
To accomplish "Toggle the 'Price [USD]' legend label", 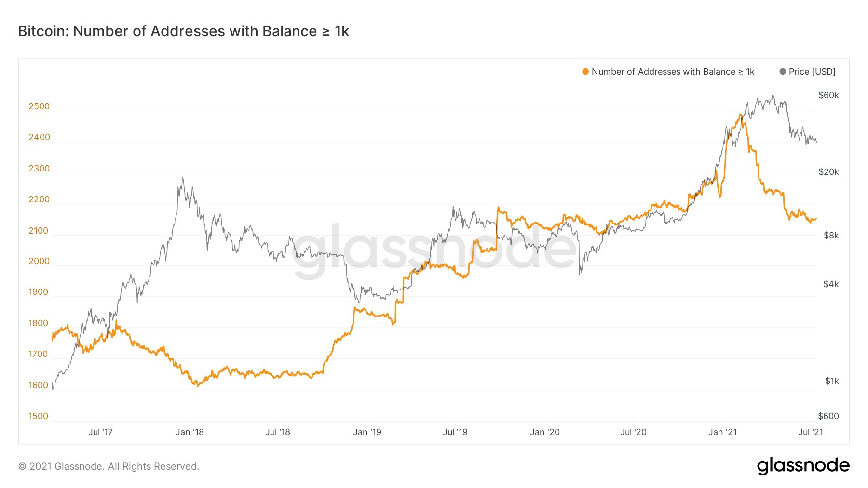I will (x=812, y=72).
